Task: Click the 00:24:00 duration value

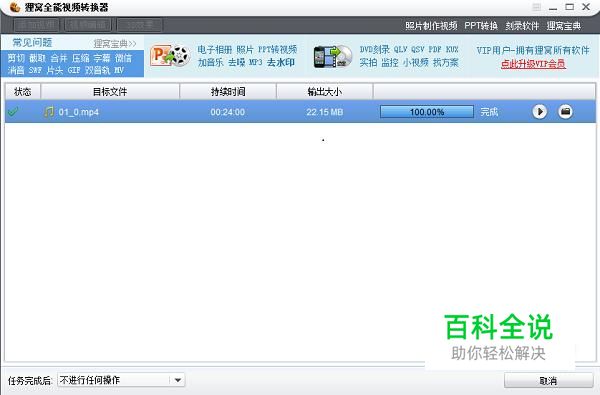Action: click(x=228, y=112)
